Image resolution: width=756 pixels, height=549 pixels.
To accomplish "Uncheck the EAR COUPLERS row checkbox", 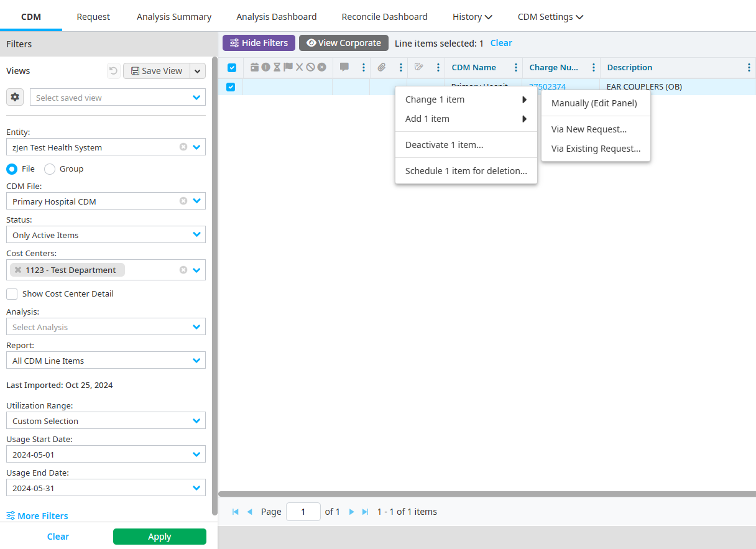I will coord(231,87).
